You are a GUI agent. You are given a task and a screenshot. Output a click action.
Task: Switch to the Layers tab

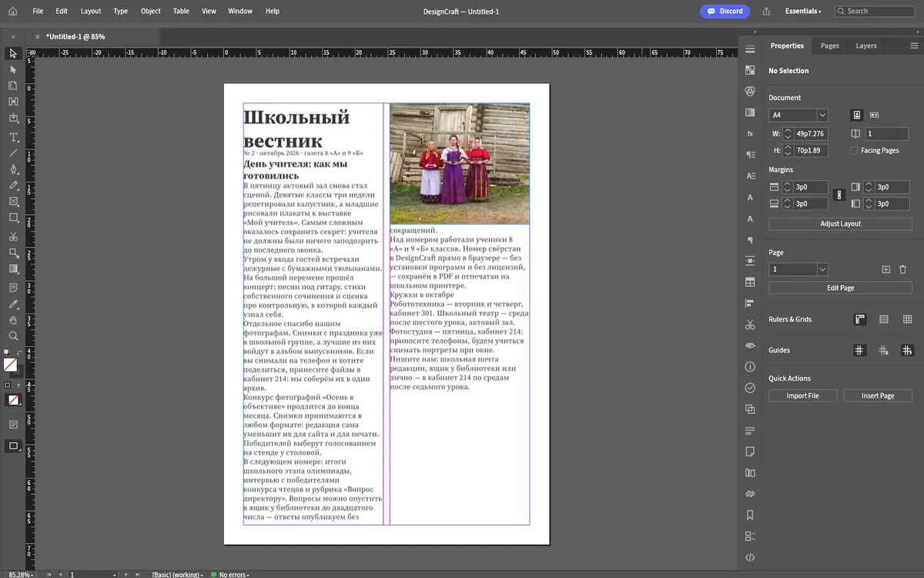point(866,45)
